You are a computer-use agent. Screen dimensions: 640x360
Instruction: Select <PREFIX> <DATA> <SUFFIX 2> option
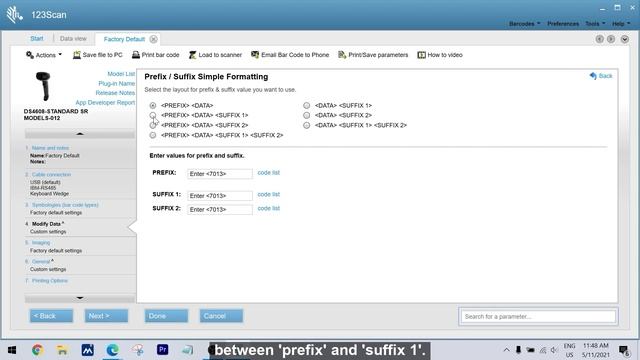point(153,125)
